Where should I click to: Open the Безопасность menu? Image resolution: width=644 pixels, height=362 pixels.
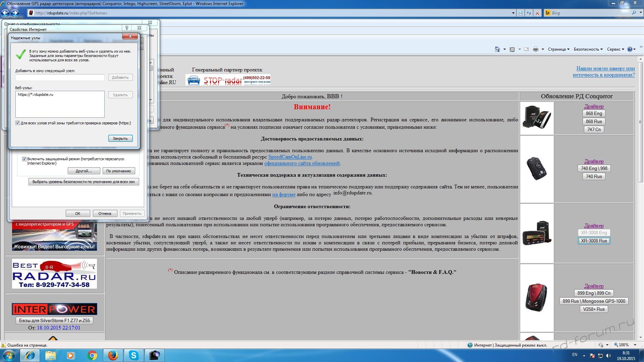pyautogui.click(x=588, y=49)
